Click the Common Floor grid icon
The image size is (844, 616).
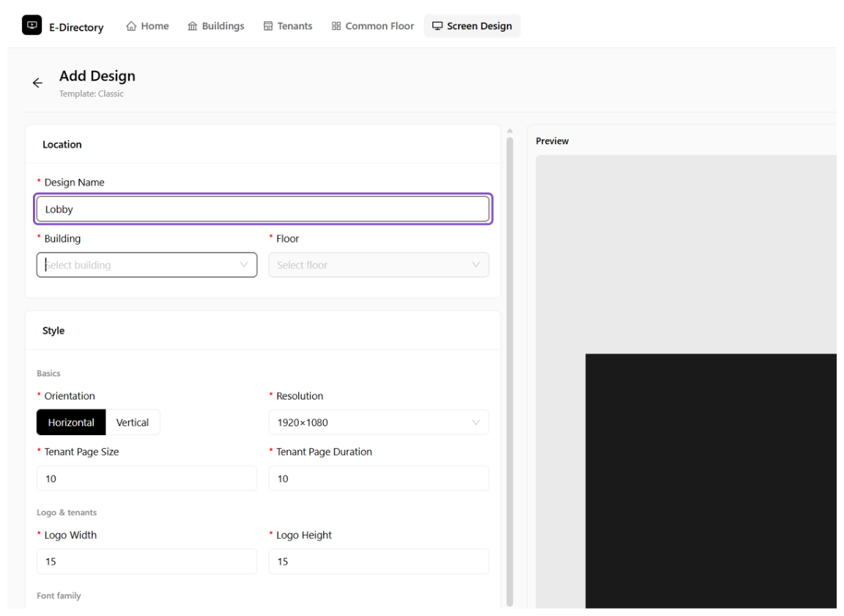tap(336, 26)
